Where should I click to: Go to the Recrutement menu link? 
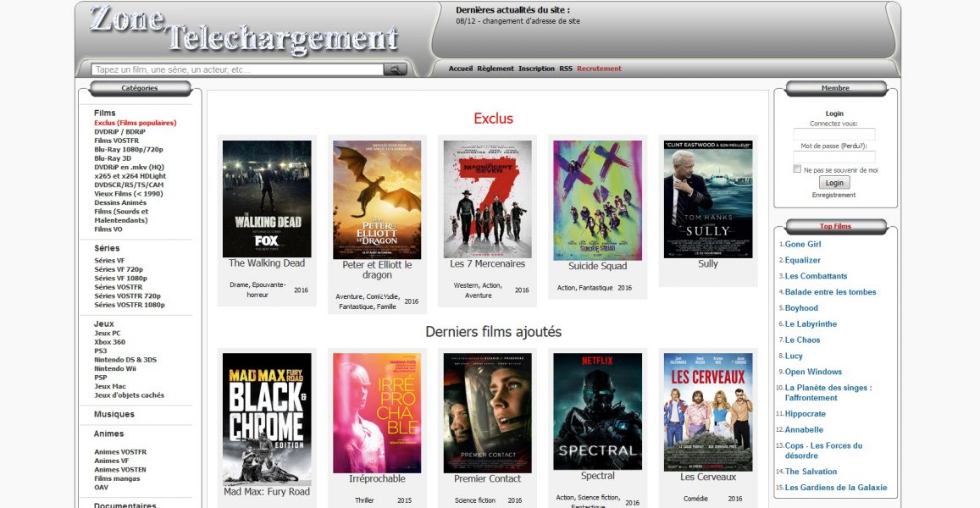click(599, 69)
